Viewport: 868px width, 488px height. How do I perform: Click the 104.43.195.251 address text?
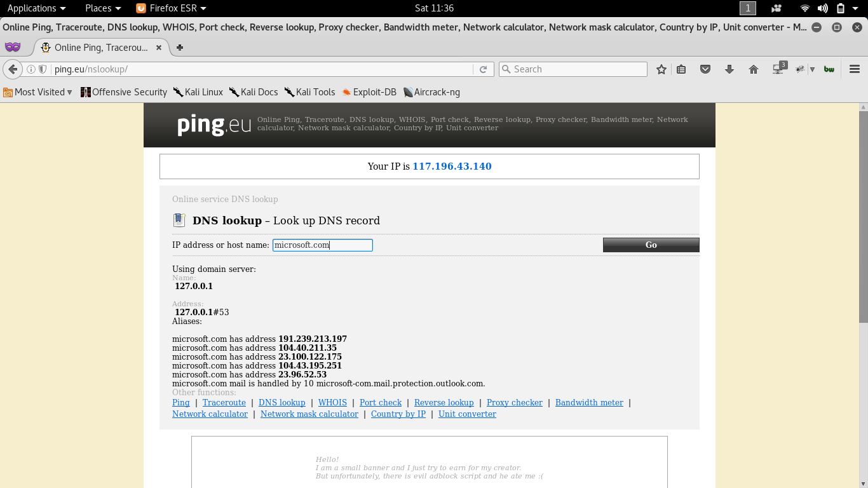pyautogui.click(x=310, y=365)
